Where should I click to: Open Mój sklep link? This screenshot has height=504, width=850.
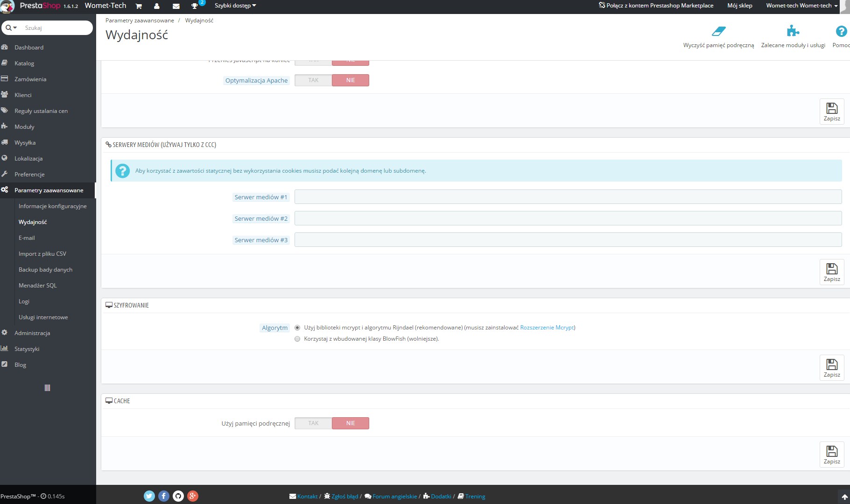pos(739,6)
